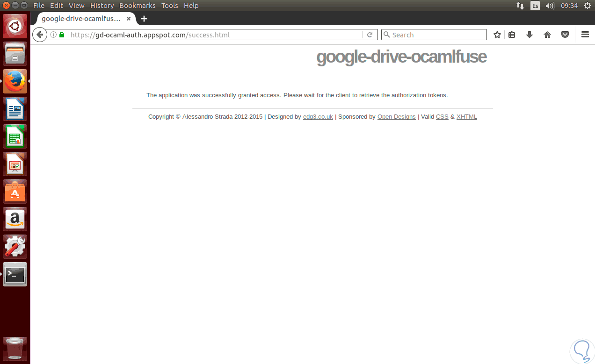
Task: Open the Bookmarks menu
Action: coord(138,6)
